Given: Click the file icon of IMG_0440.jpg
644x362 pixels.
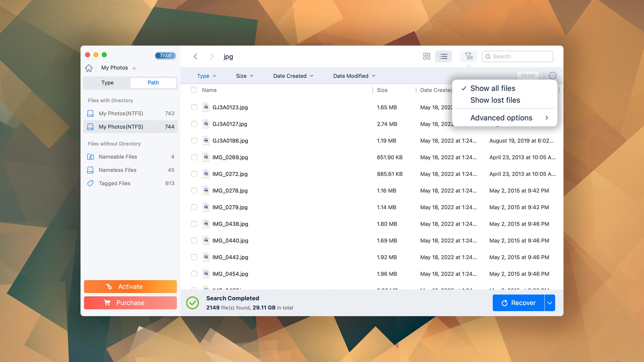Looking at the screenshot, I should point(206,241).
